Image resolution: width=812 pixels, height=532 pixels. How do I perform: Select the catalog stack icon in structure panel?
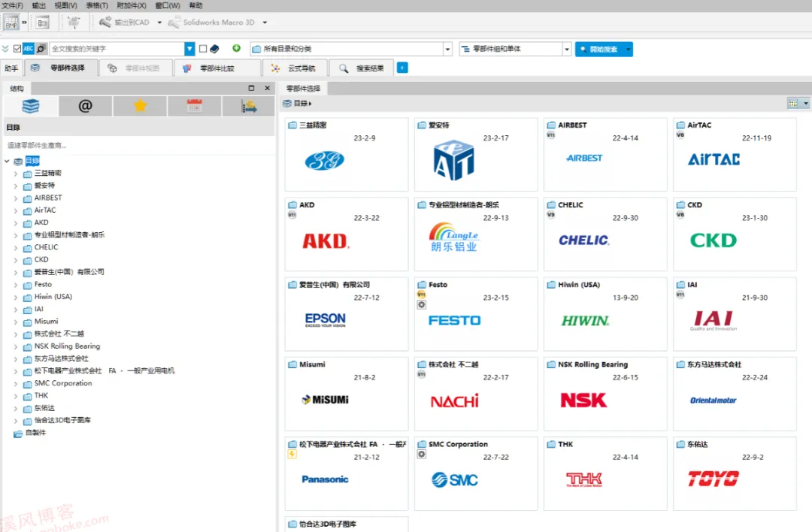click(x=31, y=106)
